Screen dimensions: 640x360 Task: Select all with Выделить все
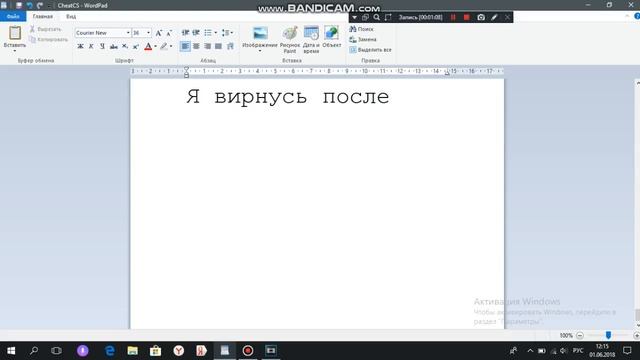(x=370, y=50)
